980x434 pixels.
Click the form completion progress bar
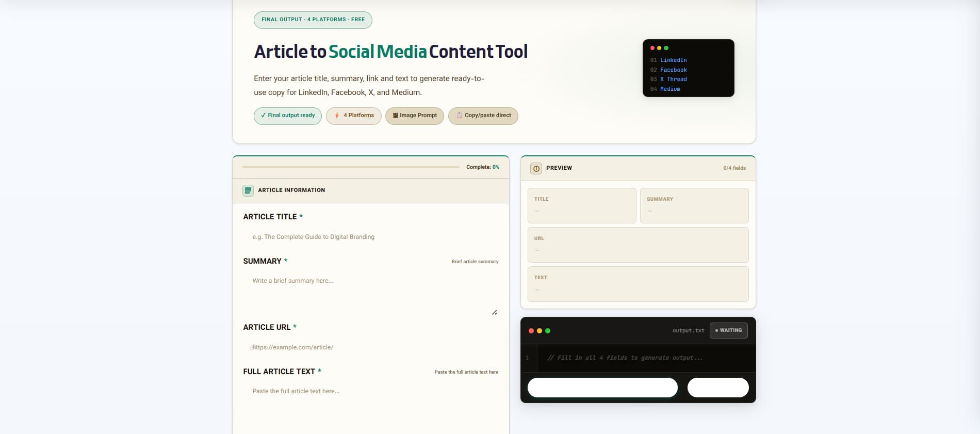351,167
